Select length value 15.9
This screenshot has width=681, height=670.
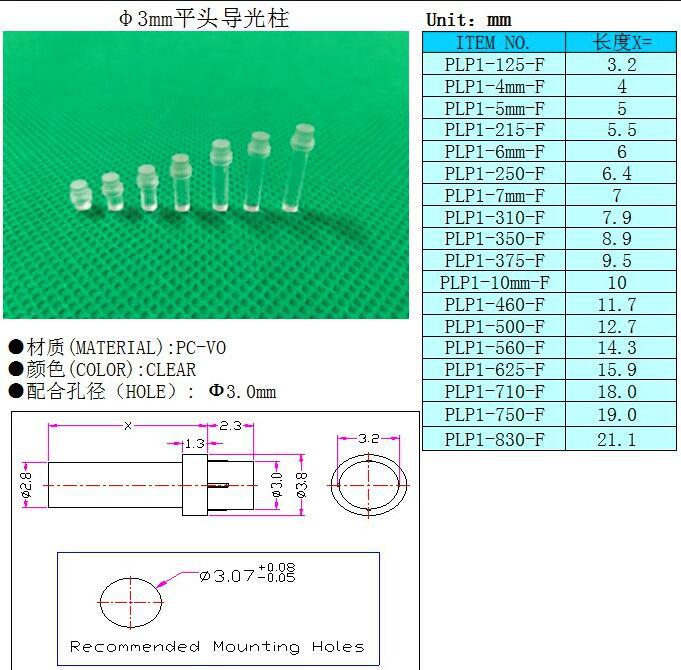tap(617, 370)
